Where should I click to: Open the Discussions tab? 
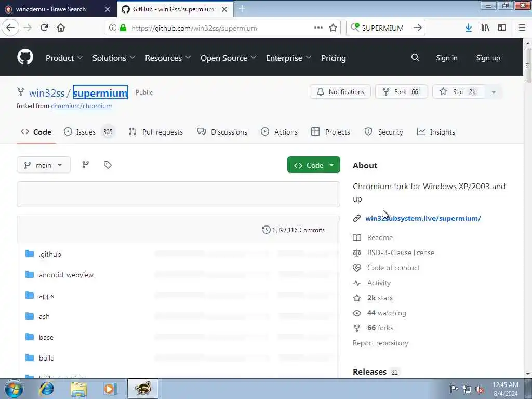tap(222, 132)
